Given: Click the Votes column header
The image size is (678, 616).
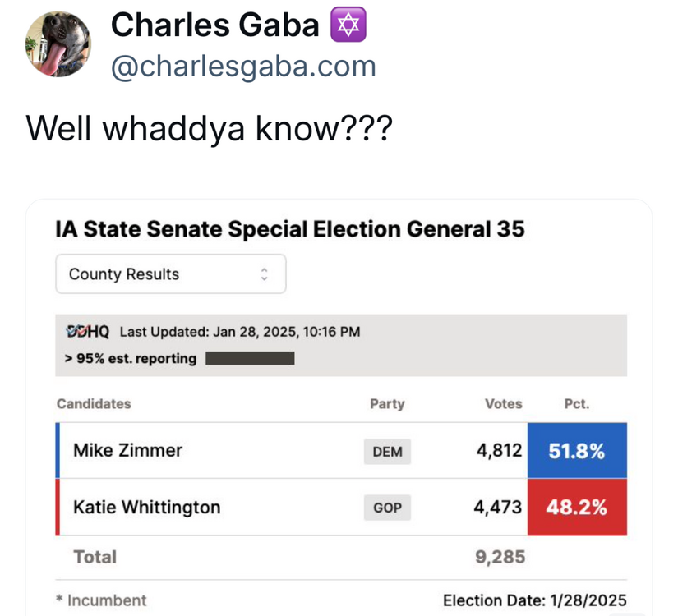Looking at the screenshot, I should [503, 403].
